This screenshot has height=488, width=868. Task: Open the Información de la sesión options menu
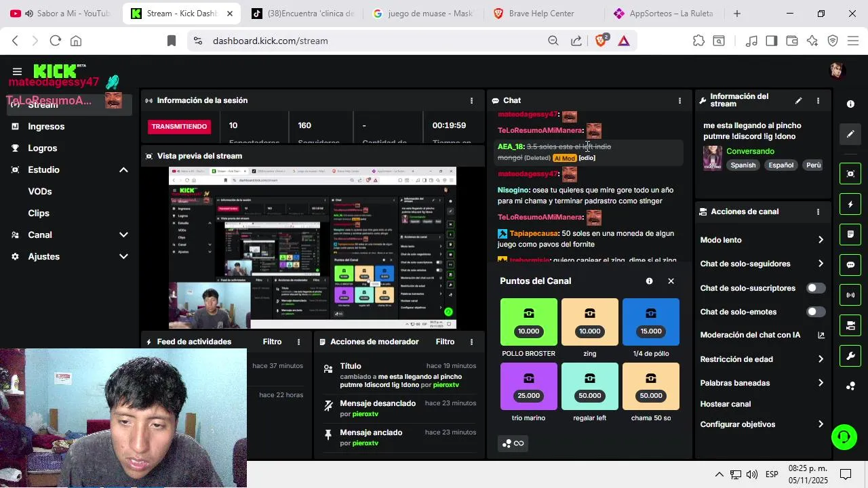point(471,100)
